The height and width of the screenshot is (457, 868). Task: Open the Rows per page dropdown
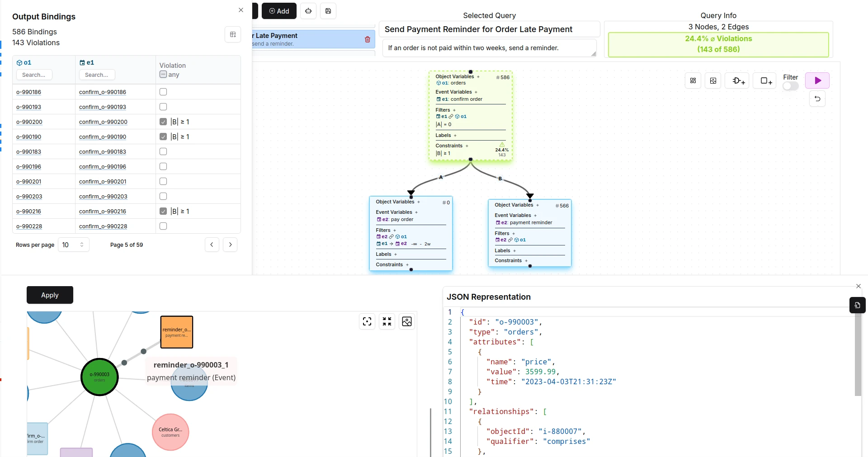pyautogui.click(x=73, y=245)
